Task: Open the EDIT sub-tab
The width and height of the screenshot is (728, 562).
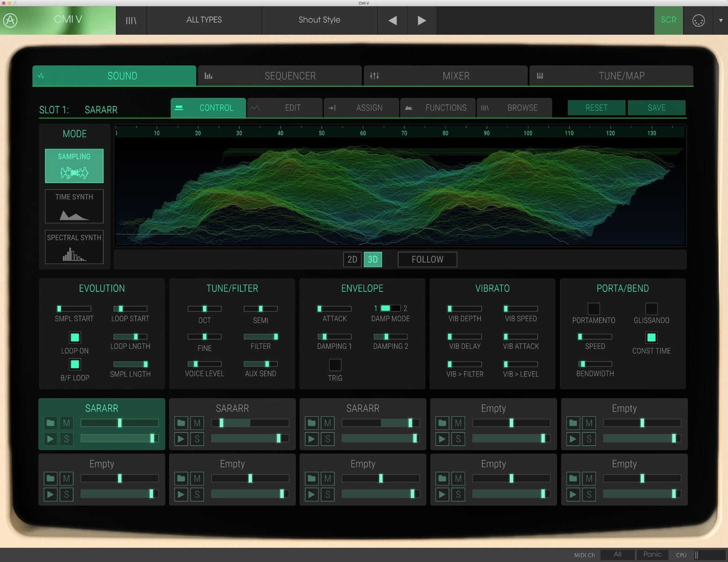Action: pos(285,108)
